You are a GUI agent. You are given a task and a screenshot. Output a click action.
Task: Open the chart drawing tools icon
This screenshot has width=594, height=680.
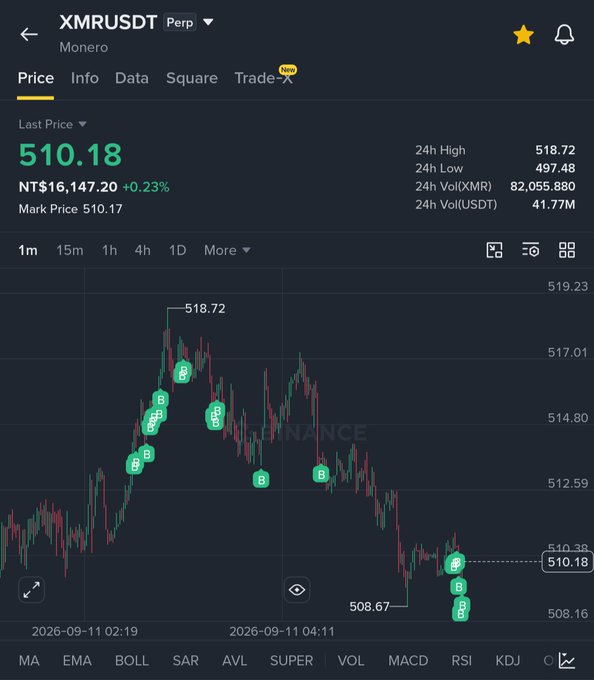(x=494, y=250)
